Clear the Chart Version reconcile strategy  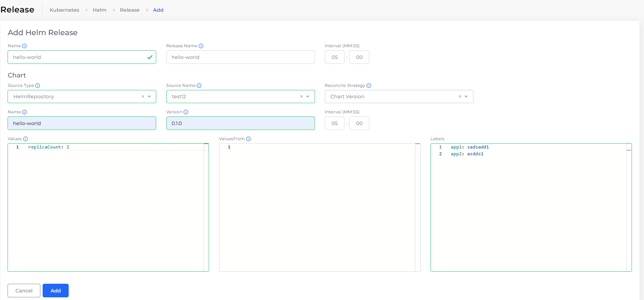pos(460,97)
